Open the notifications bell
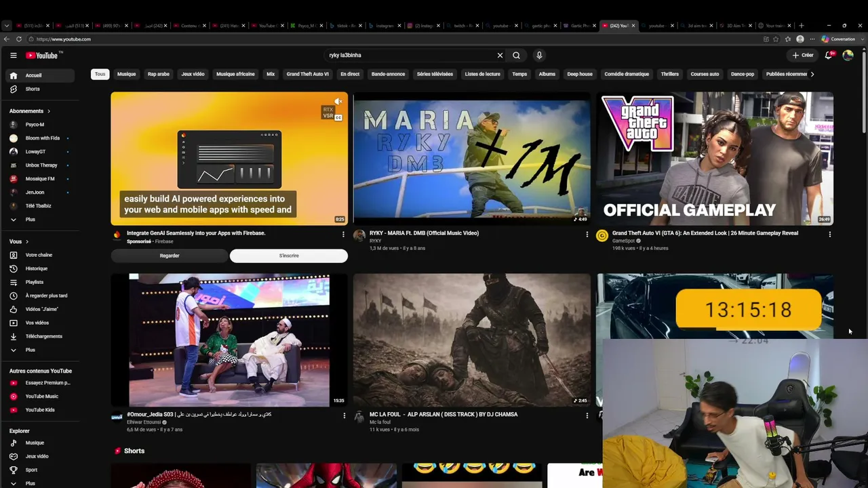 [x=829, y=56]
